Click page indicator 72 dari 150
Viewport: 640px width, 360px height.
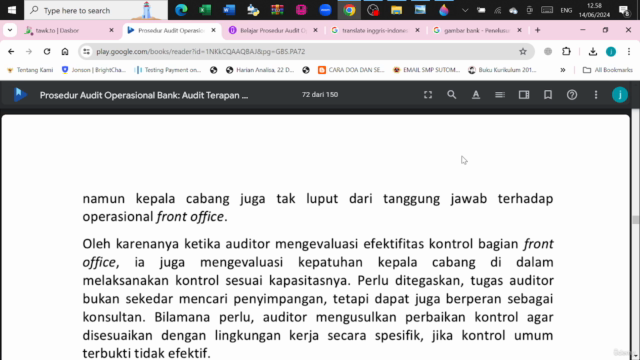[320, 95]
